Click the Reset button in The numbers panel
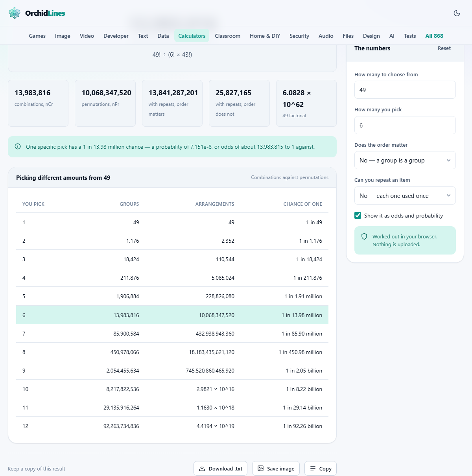The image size is (472, 476). pos(444,48)
